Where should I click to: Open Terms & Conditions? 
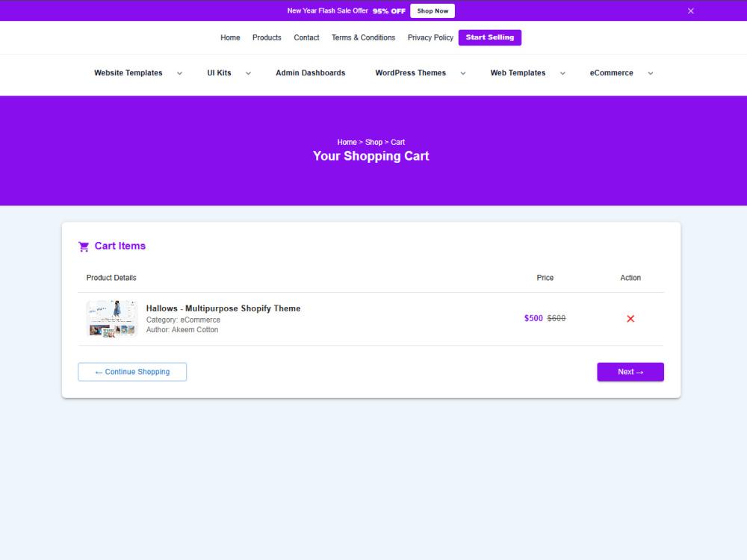point(364,37)
